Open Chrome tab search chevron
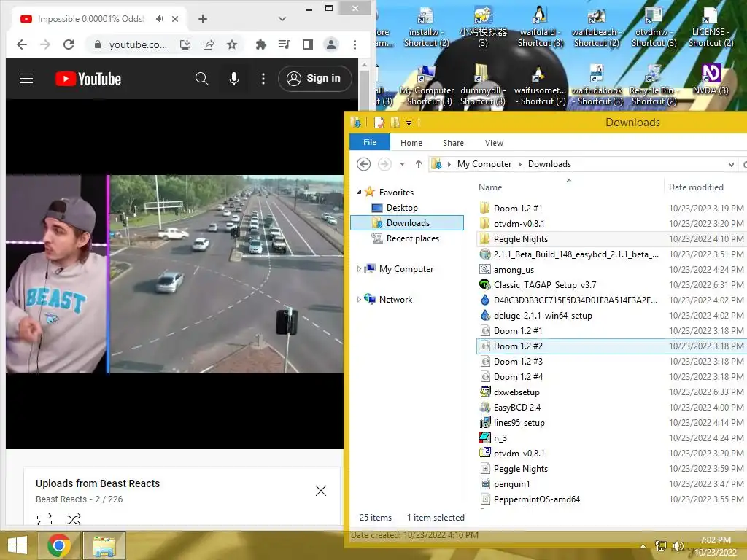 pyautogui.click(x=282, y=18)
